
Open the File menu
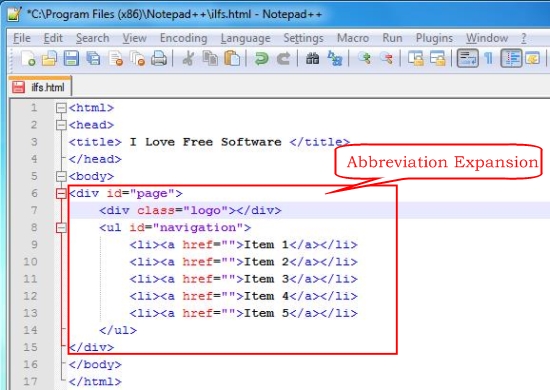[22, 38]
